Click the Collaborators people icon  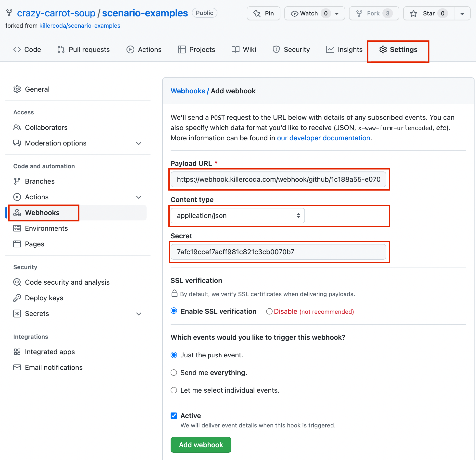point(17,127)
